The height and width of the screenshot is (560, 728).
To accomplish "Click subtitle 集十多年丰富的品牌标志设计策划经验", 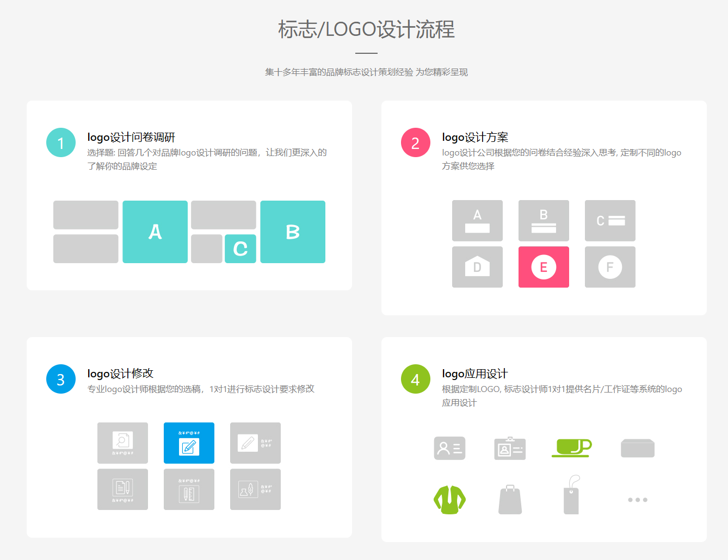I will coord(339,72).
